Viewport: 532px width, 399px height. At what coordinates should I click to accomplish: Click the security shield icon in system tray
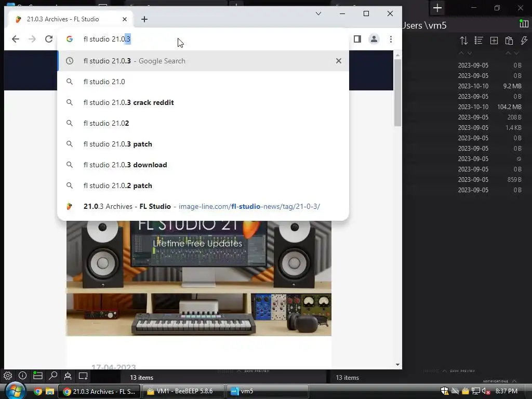click(x=445, y=392)
